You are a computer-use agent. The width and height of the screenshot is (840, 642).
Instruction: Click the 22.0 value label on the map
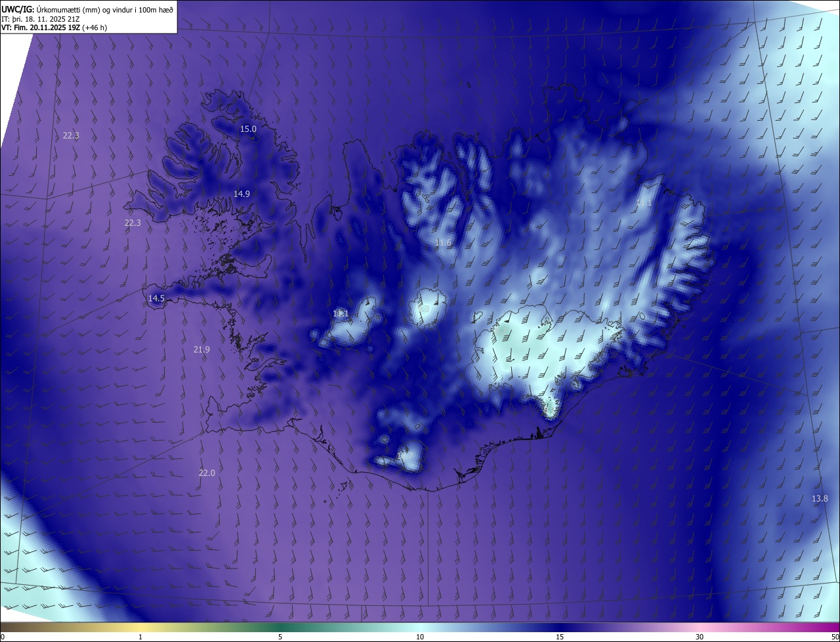[x=207, y=473]
